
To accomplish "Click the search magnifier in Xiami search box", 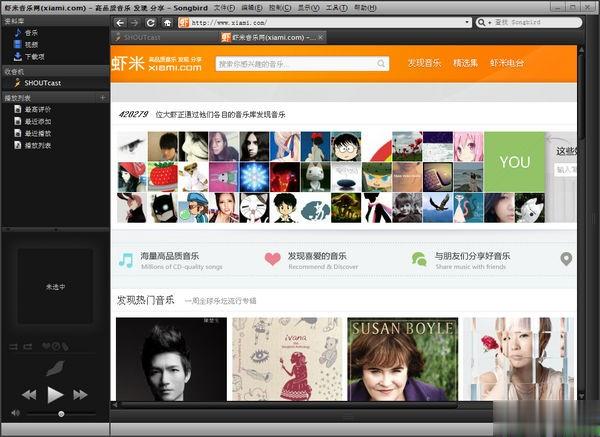I will point(381,64).
